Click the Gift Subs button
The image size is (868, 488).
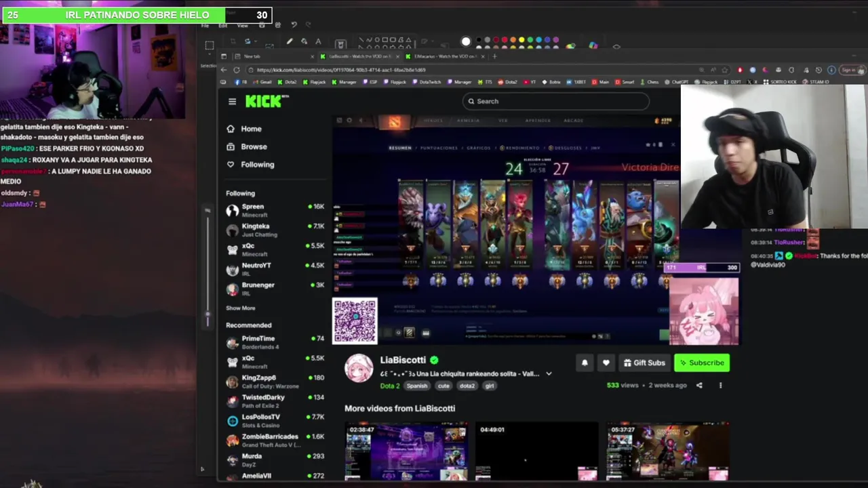pos(645,363)
